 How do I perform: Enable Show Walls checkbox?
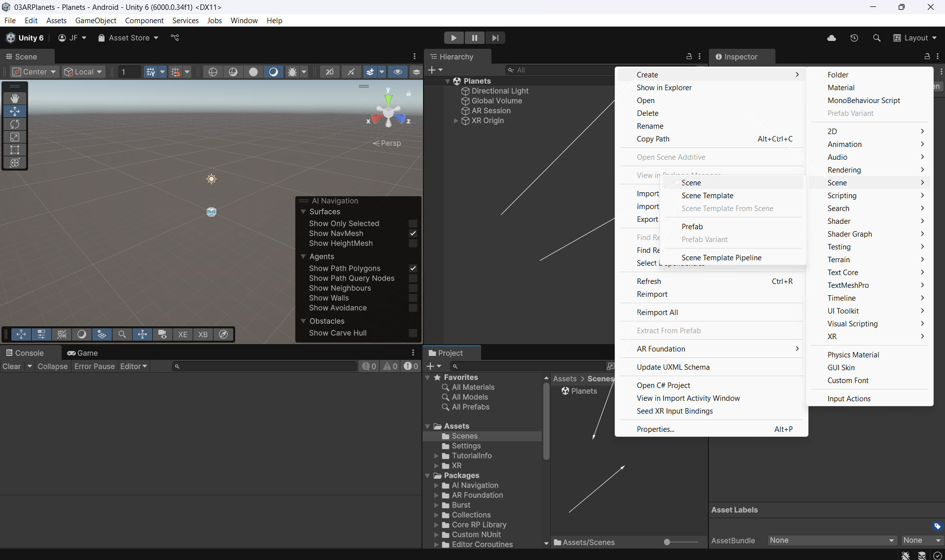(413, 298)
